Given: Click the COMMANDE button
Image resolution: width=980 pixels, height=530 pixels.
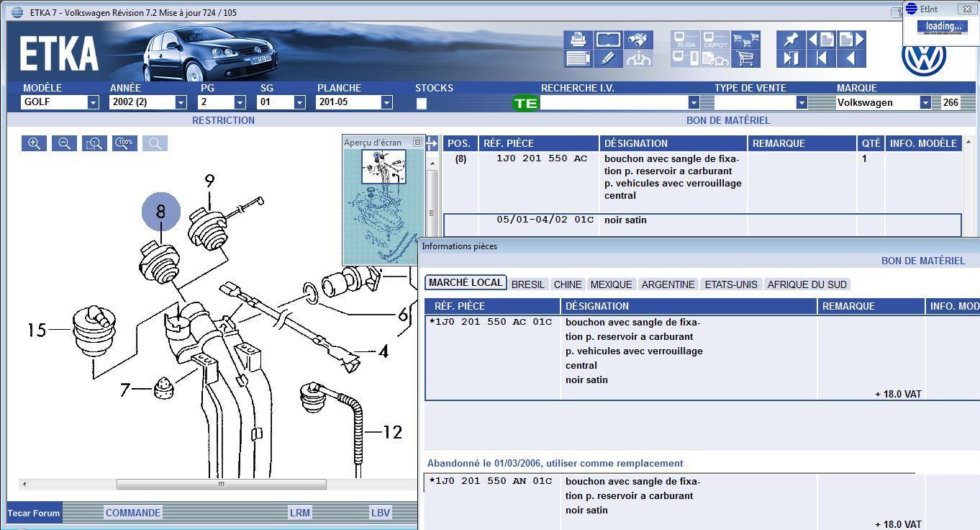Looking at the screenshot, I should (133, 513).
